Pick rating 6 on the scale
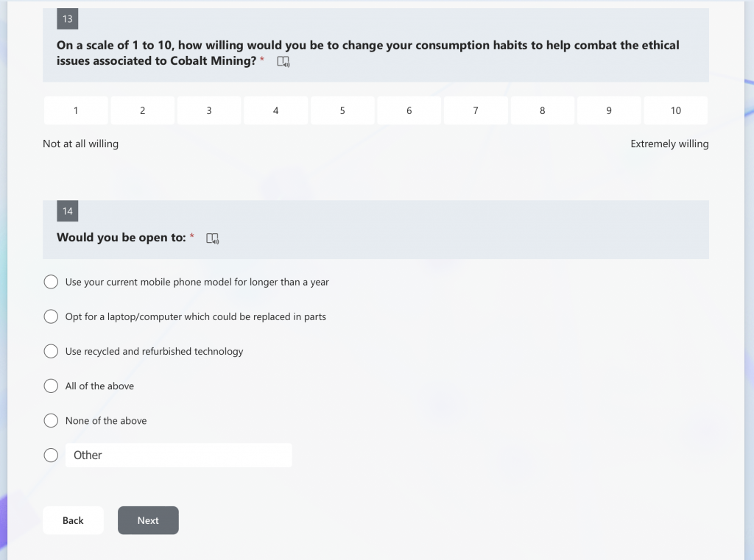Viewport: 754px width, 560px height. 409,110
